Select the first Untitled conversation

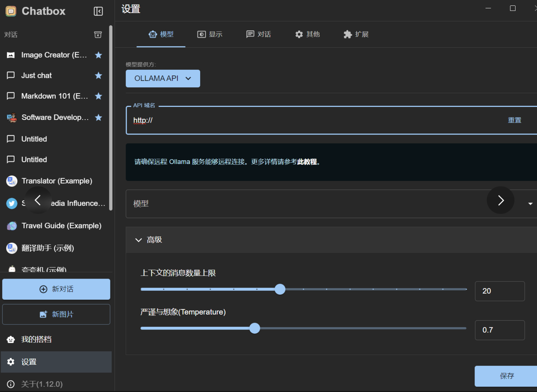click(55, 139)
